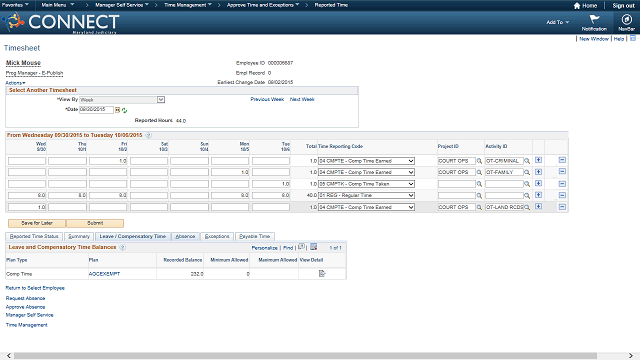
Task: Look up Project ID for Comp Time Taken row
Action: pos(479,184)
